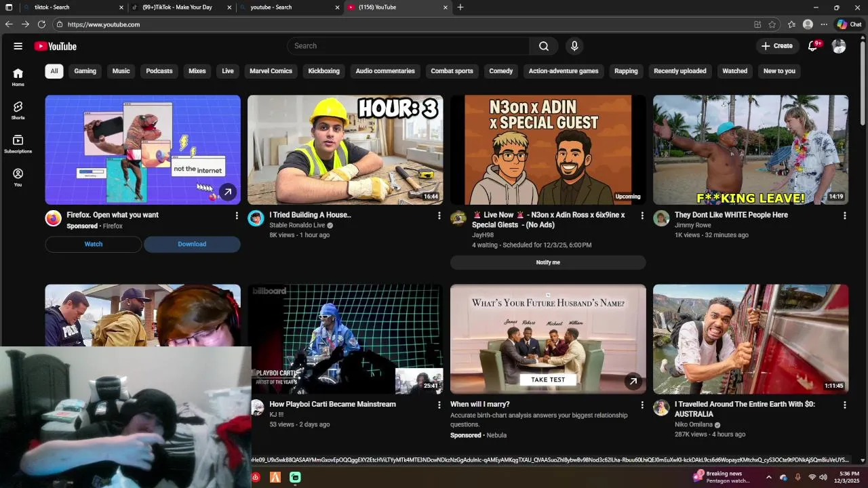Go back in browser

click(9, 24)
